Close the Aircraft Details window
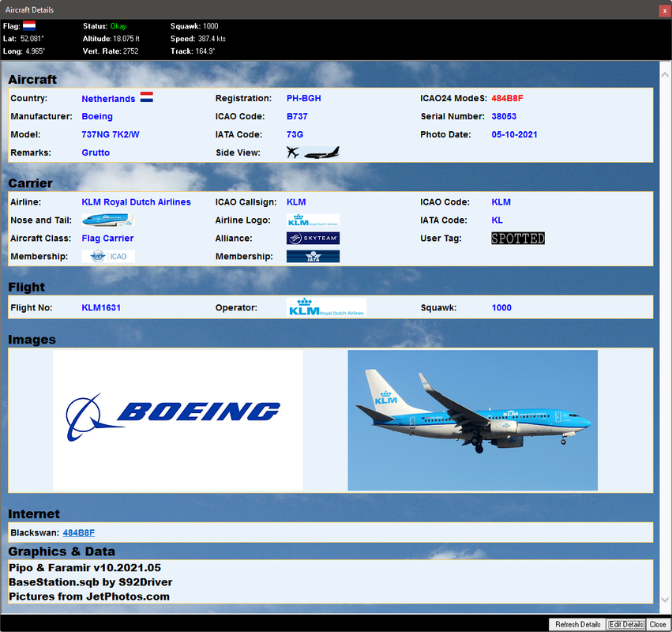 [x=664, y=11]
